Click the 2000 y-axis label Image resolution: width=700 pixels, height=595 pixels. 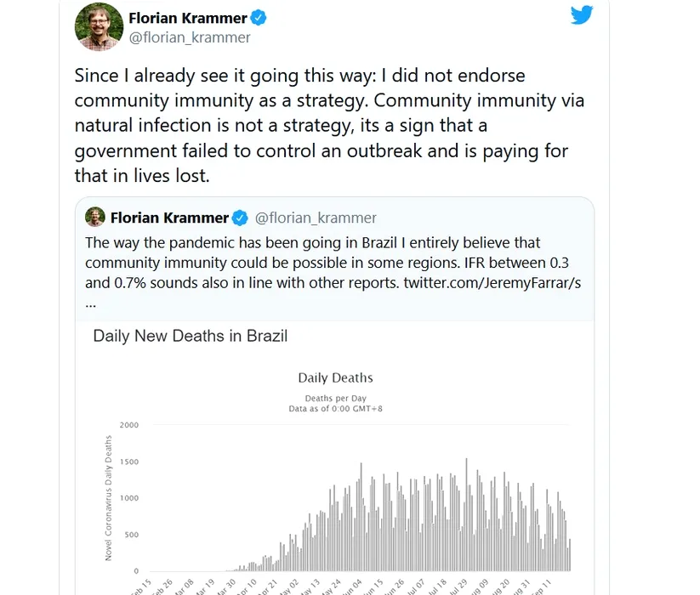[128, 425]
